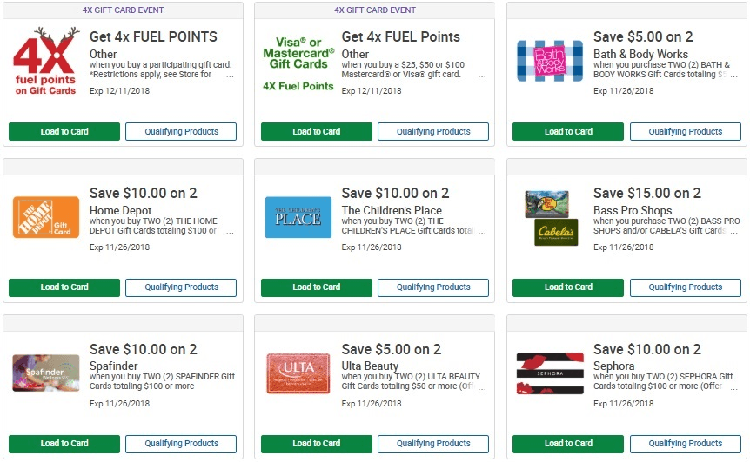The image size is (750, 462).
Task: Select the Spafinder gift card image
Action: coord(46,373)
